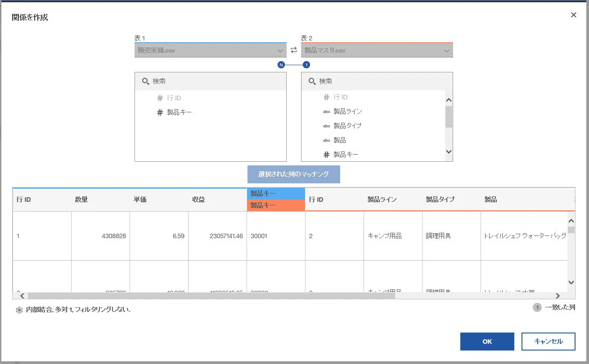Close the 関係を作成 dialog with X

[x=573, y=15]
